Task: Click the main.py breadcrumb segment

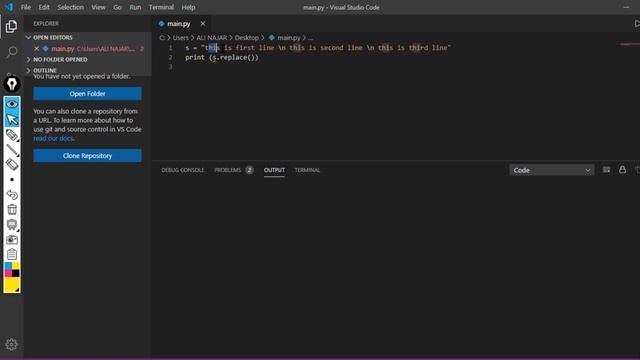Action: 289,38
